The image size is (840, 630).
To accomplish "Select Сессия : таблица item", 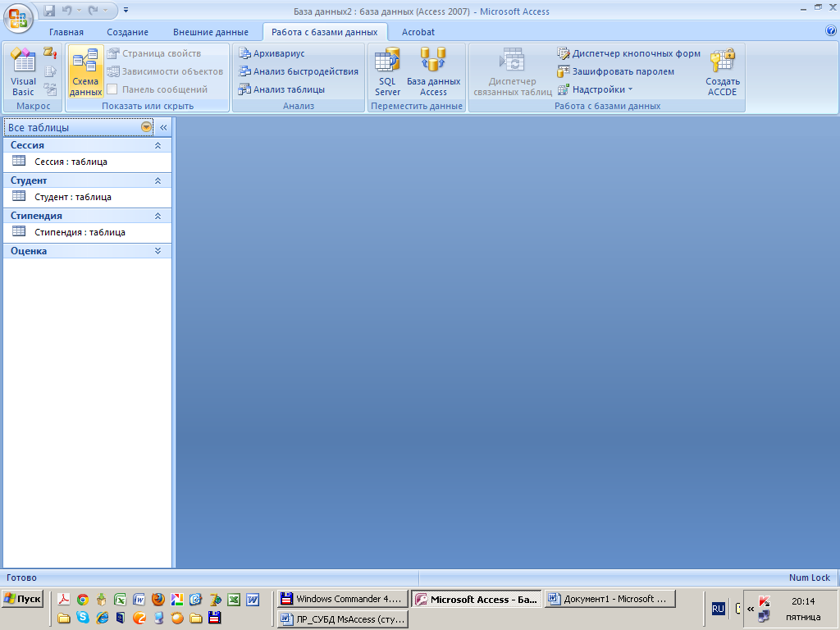I will (87, 162).
